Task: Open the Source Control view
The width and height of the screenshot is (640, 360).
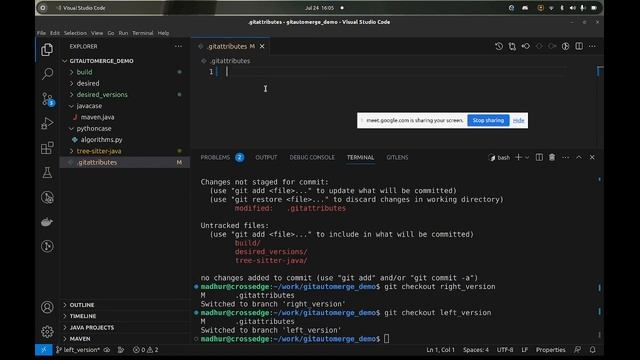Action: pyautogui.click(x=47, y=99)
